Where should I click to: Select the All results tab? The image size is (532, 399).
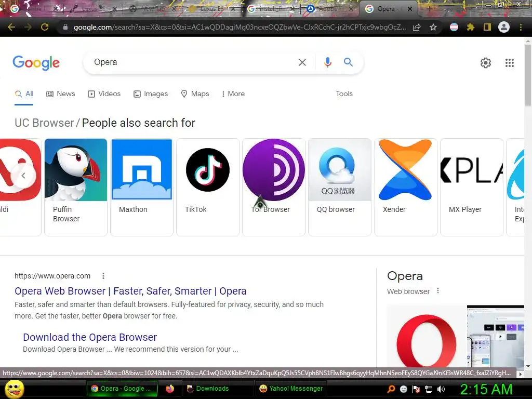point(24,94)
